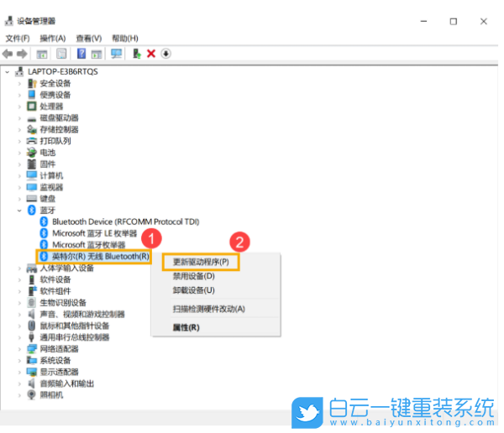The height and width of the screenshot is (433, 504).
Task: Click the down-arrow disable device toolbar icon
Action: pyautogui.click(x=165, y=54)
